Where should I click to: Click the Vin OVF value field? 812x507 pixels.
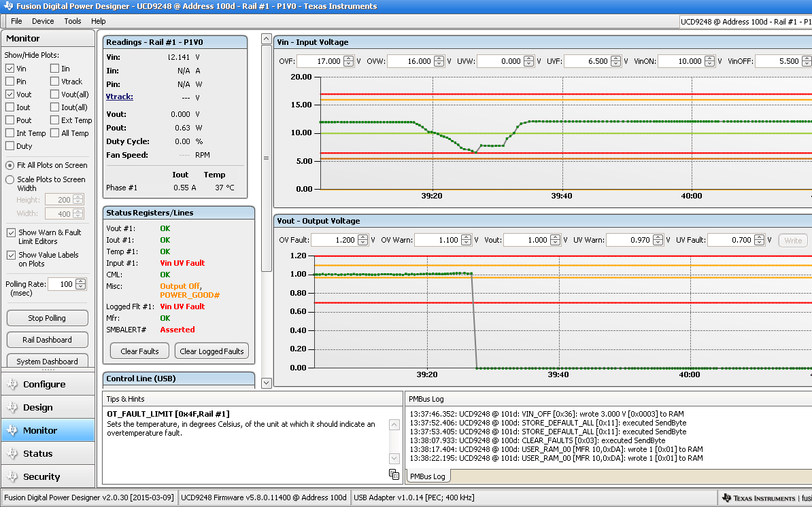320,61
